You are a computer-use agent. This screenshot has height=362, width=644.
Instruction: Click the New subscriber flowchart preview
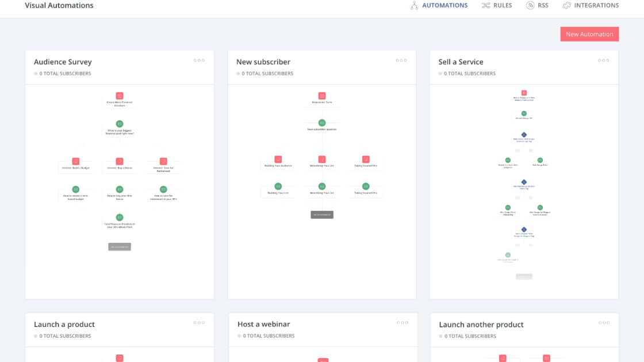[322, 190]
